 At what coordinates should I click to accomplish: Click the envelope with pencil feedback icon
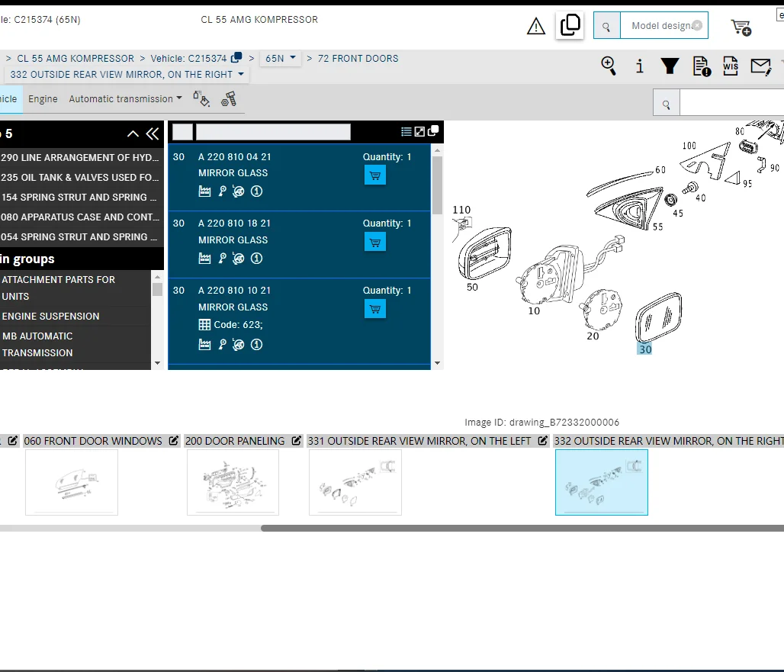[761, 66]
